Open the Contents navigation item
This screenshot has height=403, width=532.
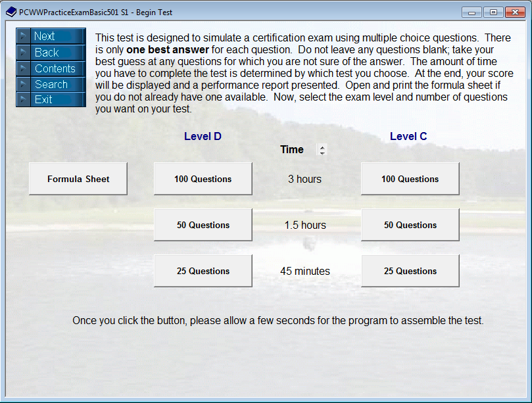click(x=56, y=68)
